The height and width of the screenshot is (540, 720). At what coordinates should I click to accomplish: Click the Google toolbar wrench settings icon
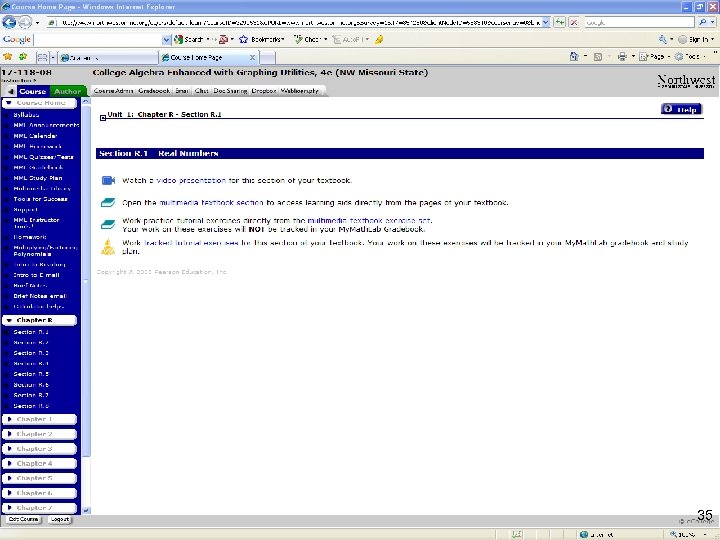[x=663, y=39]
